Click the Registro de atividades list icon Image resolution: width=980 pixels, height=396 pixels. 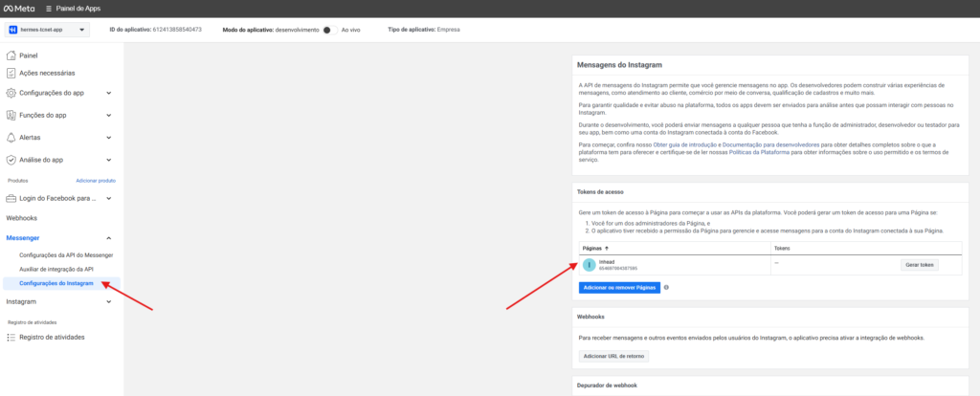tap(11, 338)
